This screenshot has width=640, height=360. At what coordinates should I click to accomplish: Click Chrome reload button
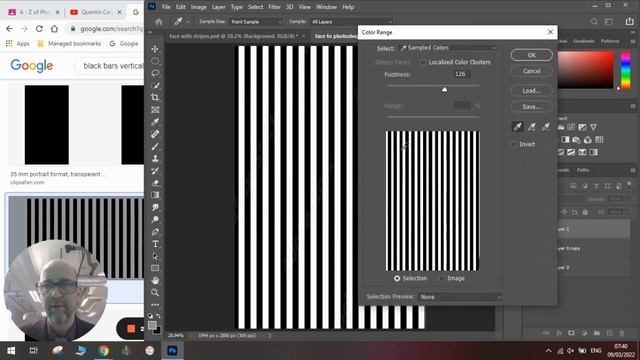39,29
